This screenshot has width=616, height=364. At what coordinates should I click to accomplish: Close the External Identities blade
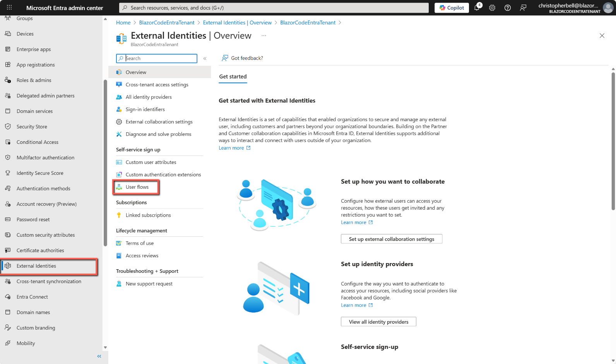click(602, 36)
